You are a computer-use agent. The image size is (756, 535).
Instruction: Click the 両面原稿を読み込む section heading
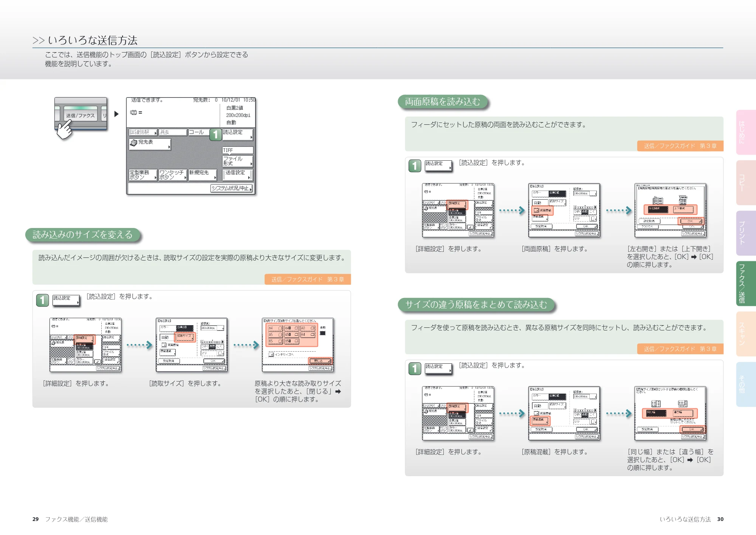pyautogui.click(x=443, y=102)
